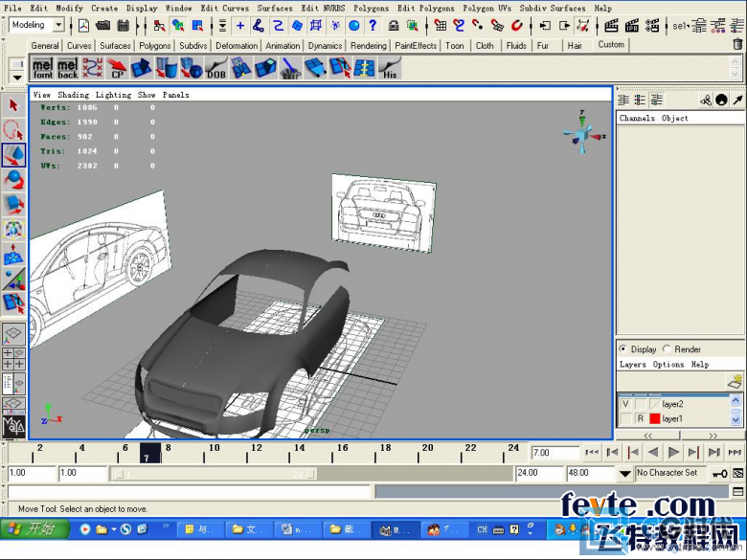The image size is (747, 560).
Task: Click the layer1 red color swatch
Action: 655,418
